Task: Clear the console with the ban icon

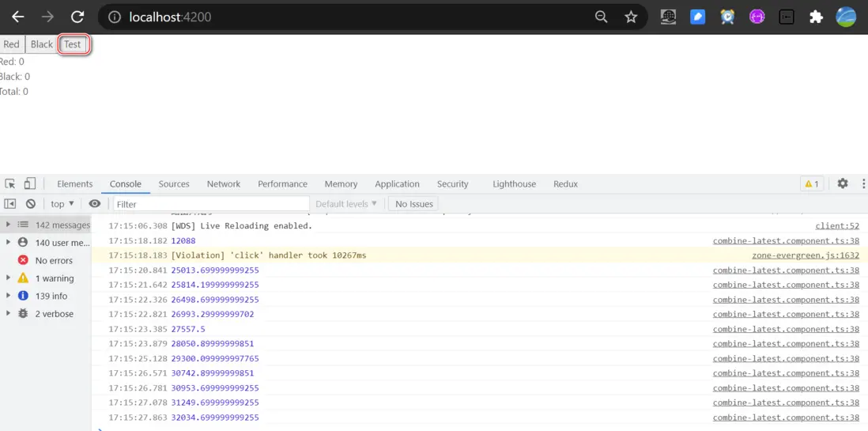Action: tap(31, 204)
